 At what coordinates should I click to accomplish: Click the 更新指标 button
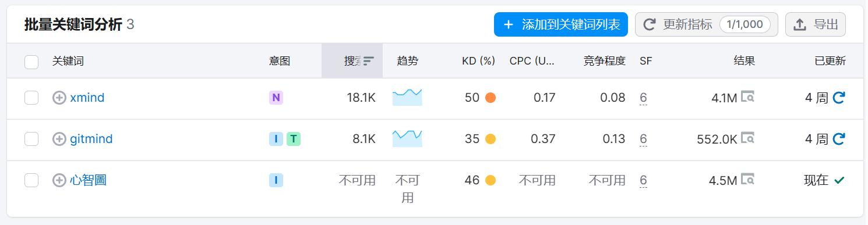[707, 24]
